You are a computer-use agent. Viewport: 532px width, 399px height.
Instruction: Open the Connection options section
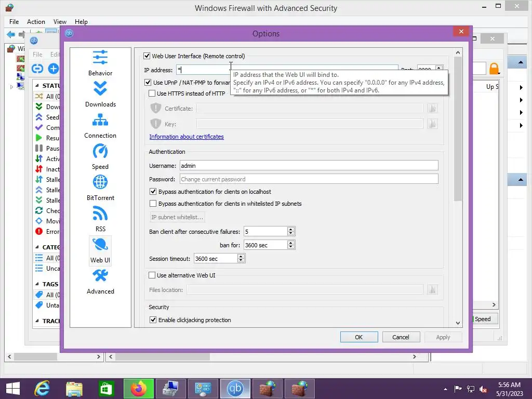(100, 126)
